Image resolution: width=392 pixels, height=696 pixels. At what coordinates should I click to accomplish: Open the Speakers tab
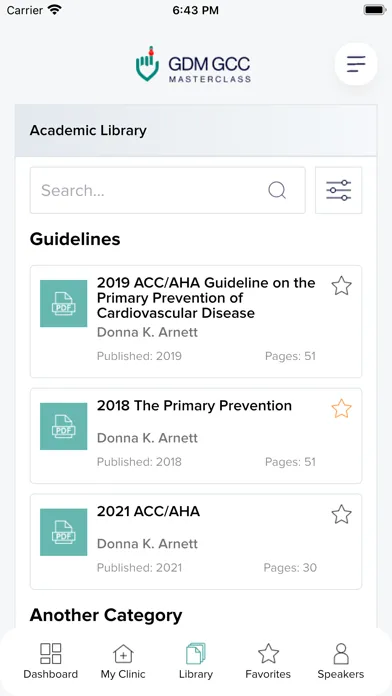point(341,661)
